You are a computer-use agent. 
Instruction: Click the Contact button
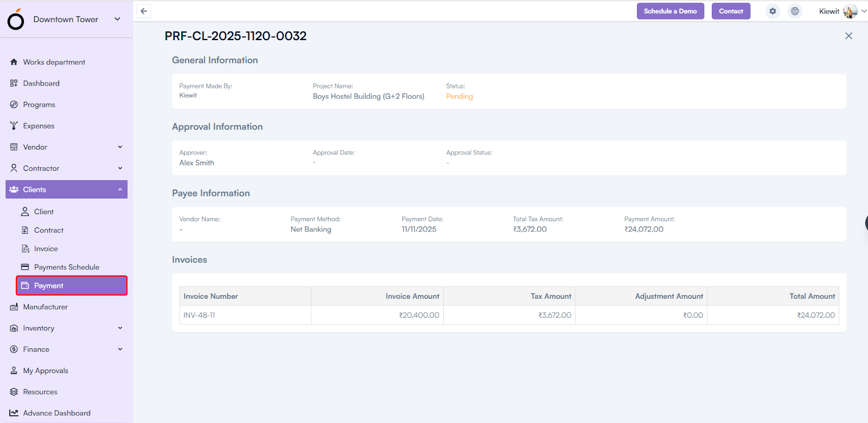(731, 11)
